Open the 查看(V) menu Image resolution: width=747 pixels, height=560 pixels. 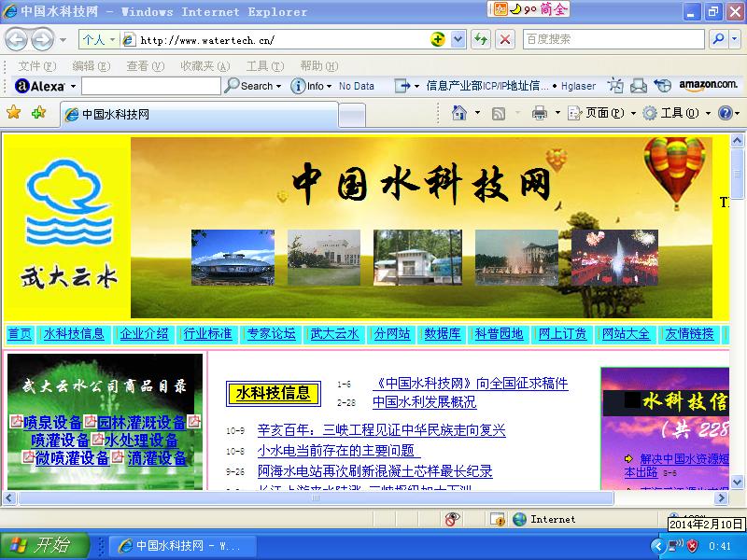[x=146, y=65]
